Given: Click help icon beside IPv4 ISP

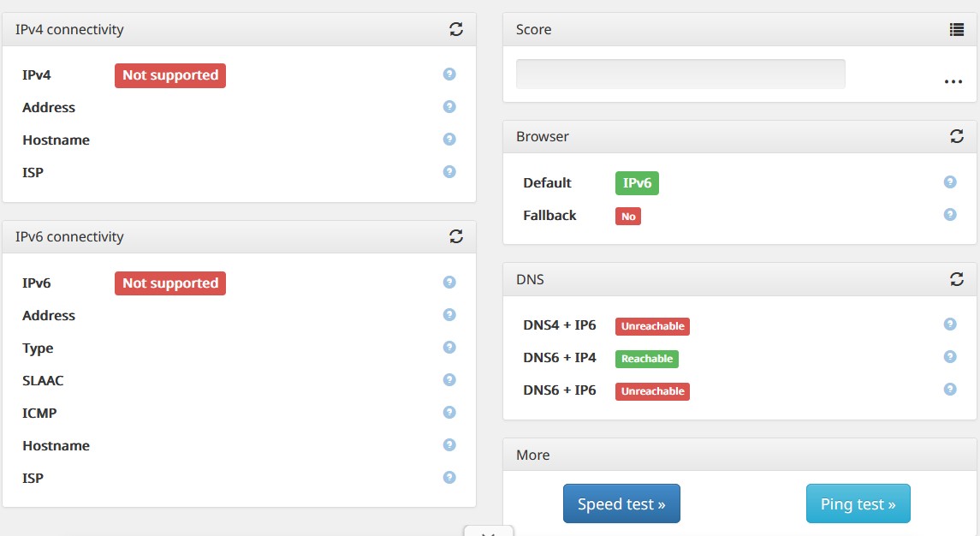Looking at the screenshot, I should pyautogui.click(x=449, y=172).
